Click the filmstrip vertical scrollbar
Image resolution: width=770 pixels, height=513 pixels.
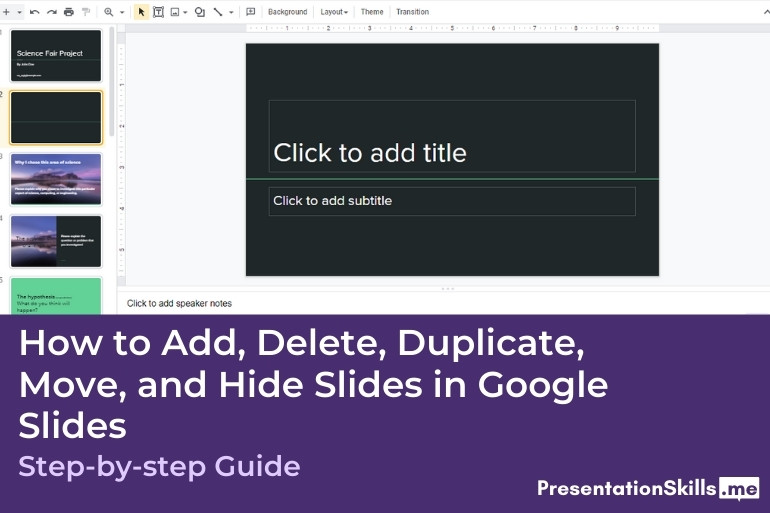point(112,81)
